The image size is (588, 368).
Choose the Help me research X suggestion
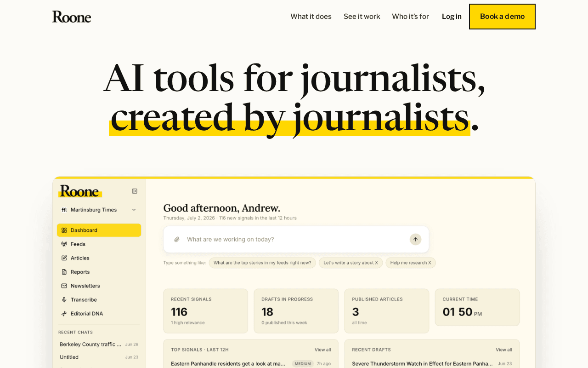pyautogui.click(x=411, y=263)
